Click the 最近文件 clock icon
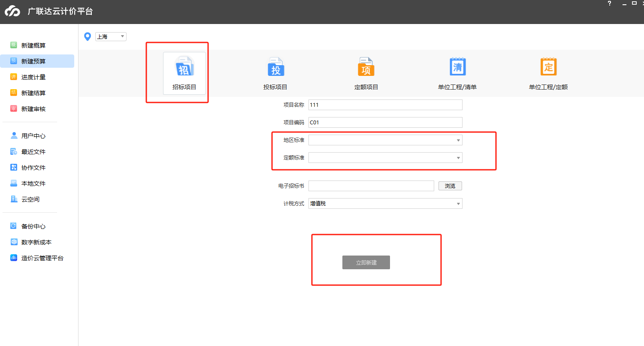 (x=14, y=151)
